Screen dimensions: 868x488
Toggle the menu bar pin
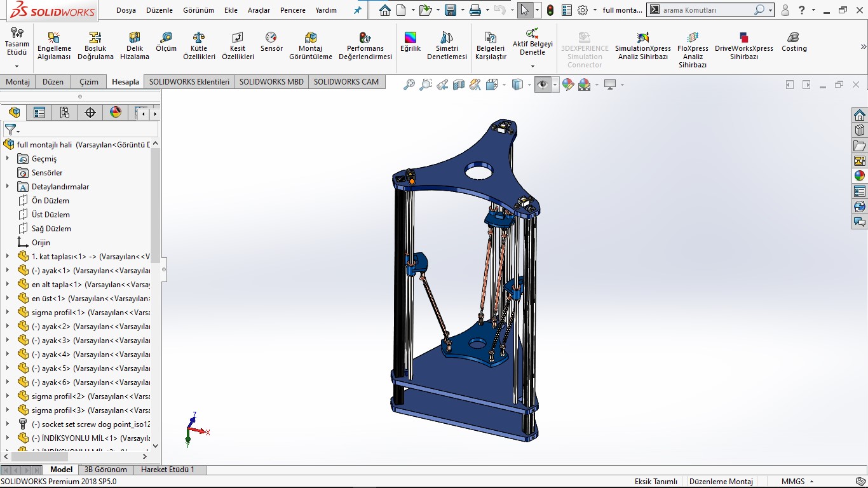coord(358,10)
